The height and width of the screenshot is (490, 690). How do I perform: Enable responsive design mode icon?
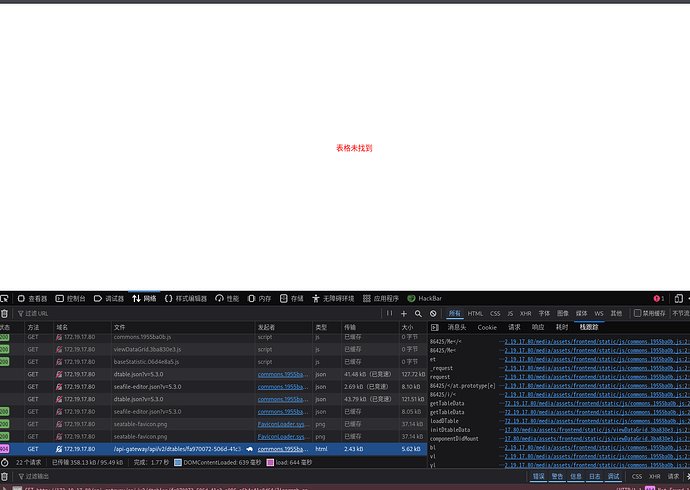pos(679,299)
